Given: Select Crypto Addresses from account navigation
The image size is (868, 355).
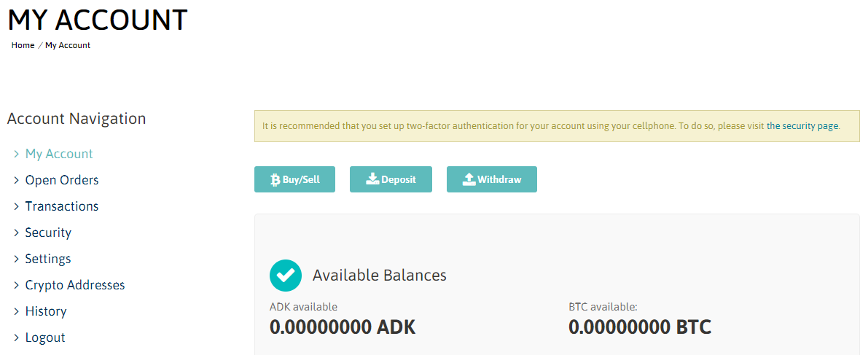Looking at the screenshot, I should pos(75,285).
